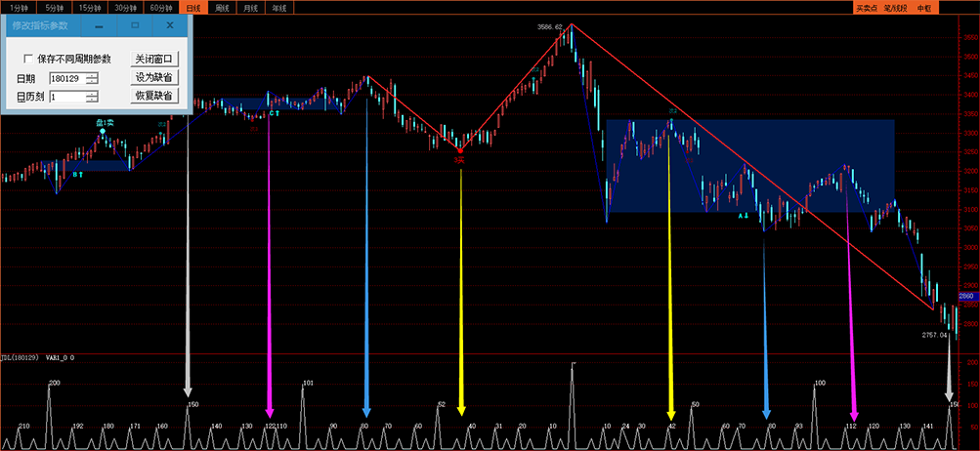Click the 恢复缺省 button

pos(153,97)
